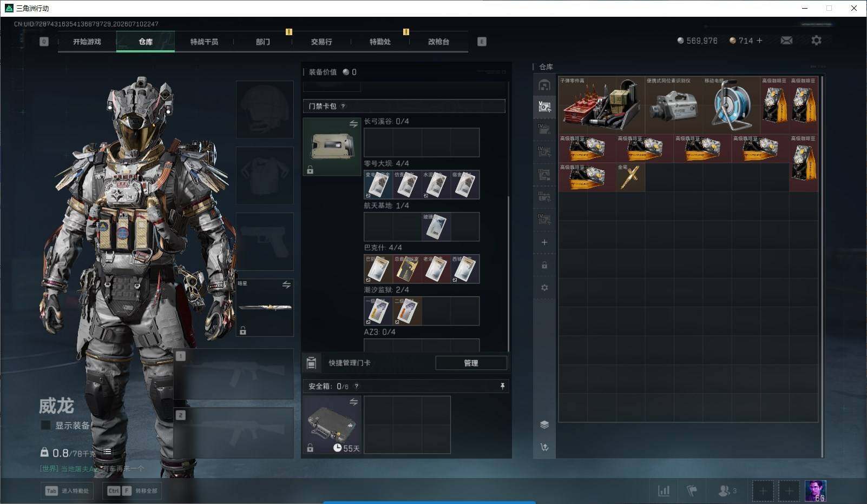Click the quick keycard management icon

(x=311, y=363)
